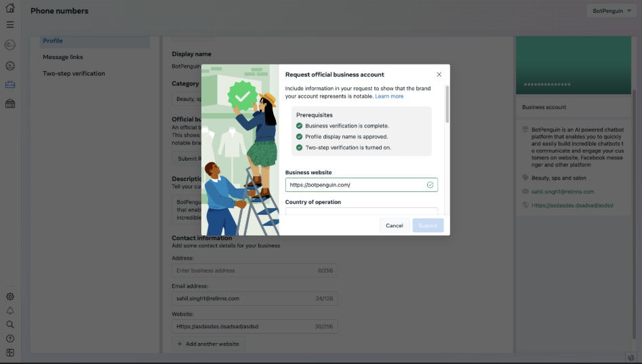Switch to Message links tab
Viewport: 642px width, 364px height.
(x=63, y=57)
